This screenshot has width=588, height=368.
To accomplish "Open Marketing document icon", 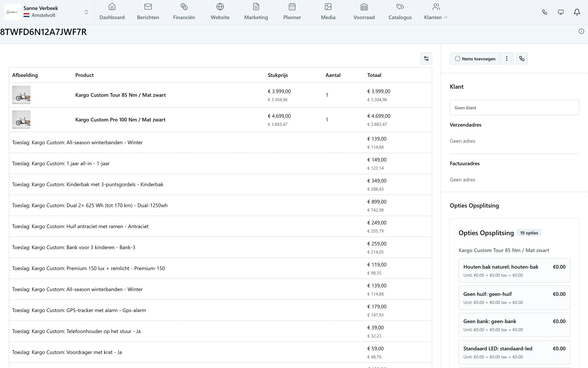I will point(256,7).
